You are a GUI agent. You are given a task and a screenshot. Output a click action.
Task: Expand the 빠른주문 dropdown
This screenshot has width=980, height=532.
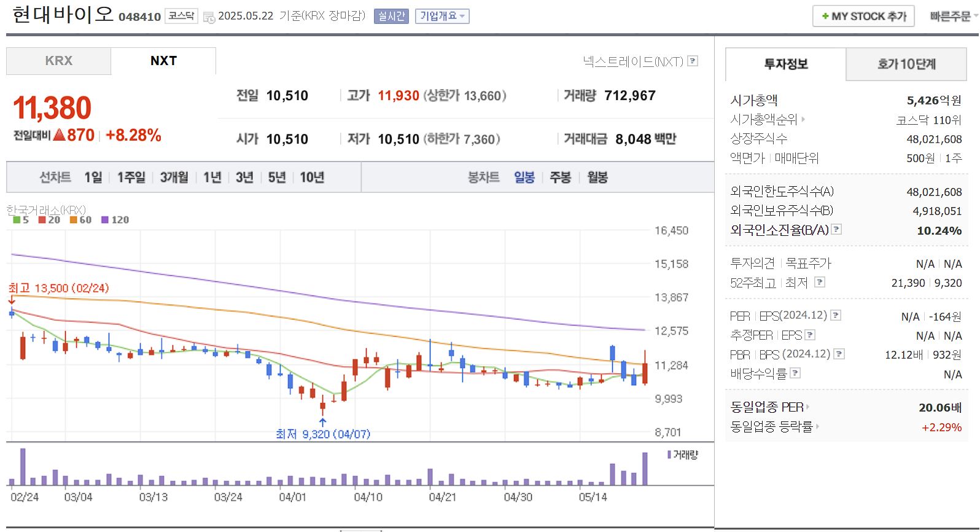pos(954,17)
